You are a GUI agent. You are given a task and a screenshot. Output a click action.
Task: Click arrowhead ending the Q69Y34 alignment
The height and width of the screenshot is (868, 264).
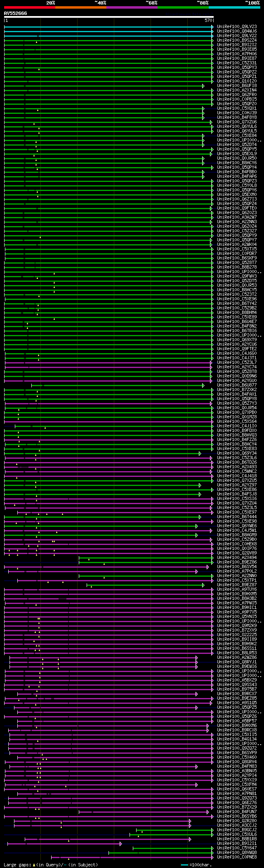[200, 453]
